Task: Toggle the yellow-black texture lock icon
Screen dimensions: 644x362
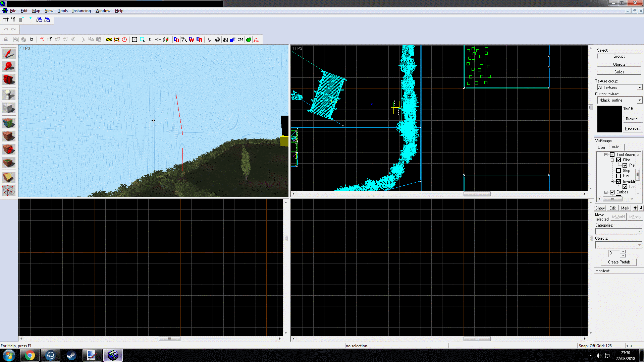Action: pyautogui.click(x=109, y=40)
